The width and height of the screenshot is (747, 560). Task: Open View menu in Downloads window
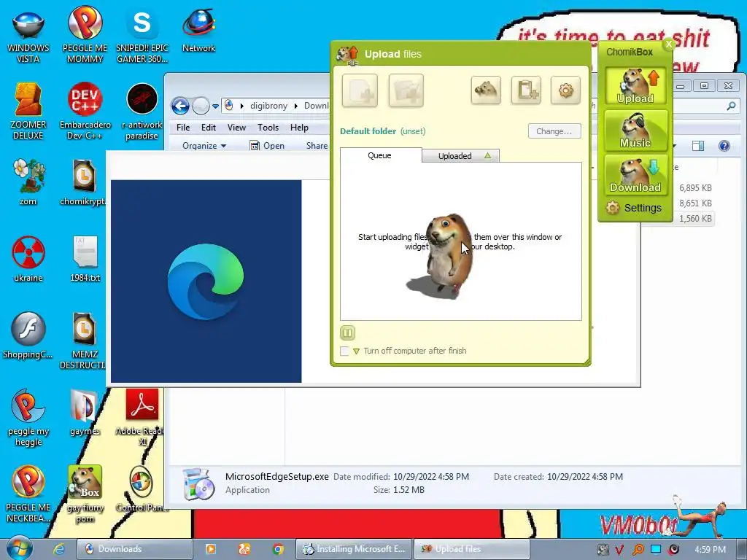point(236,128)
